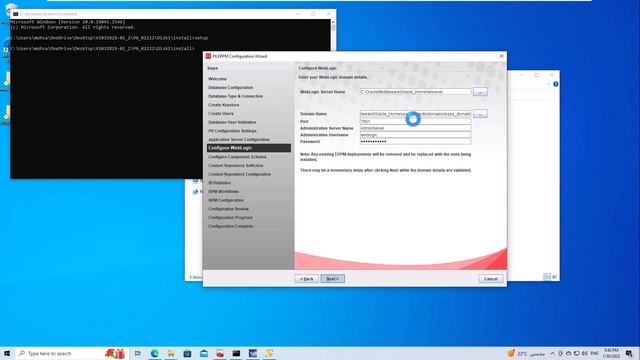Image resolution: width=640 pixels, height=360 pixels.
Task: Browse for the WebLogic Server Home folder
Action: pos(480,92)
